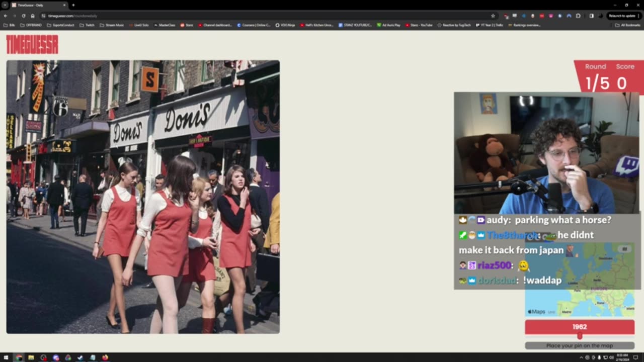This screenshot has height=362, width=644.
Task: Expand the Stream Music bookmark folder
Action: point(112,25)
